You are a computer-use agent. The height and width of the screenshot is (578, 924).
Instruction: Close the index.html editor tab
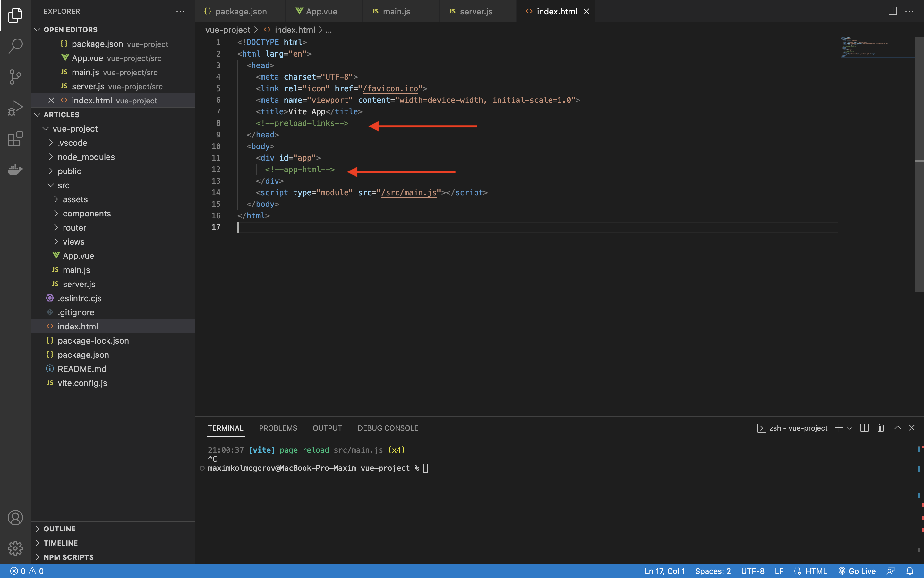tap(586, 12)
